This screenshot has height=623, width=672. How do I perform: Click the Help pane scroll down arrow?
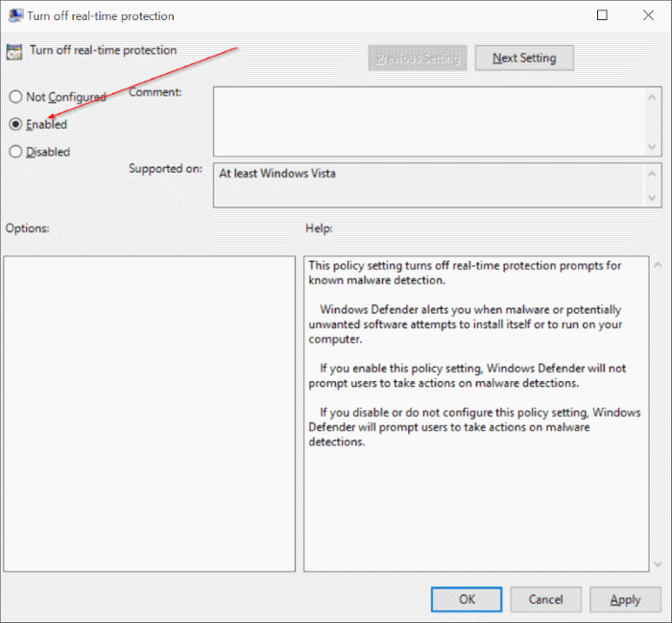tap(659, 563)
